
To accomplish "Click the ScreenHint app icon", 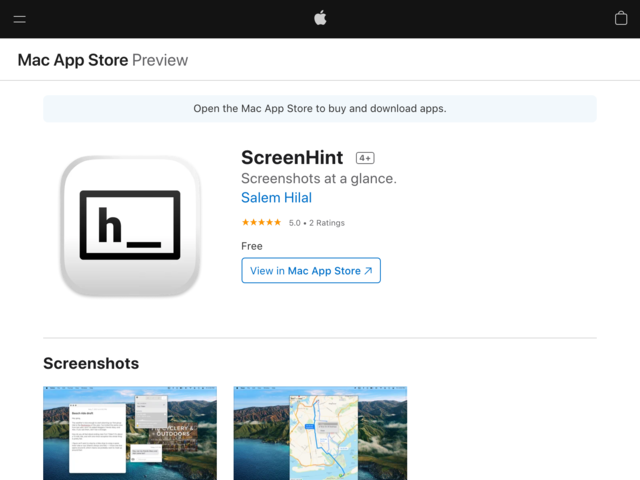I will pos(130,226).
